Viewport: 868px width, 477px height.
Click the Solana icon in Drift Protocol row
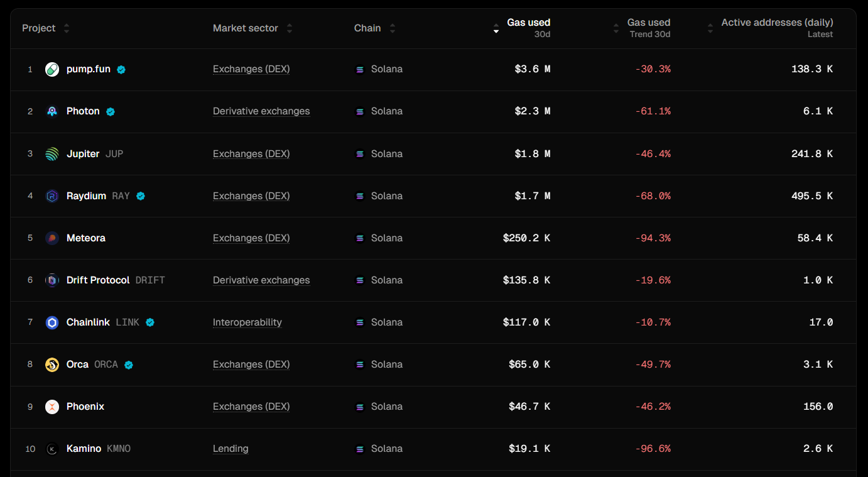coord(360,280)
